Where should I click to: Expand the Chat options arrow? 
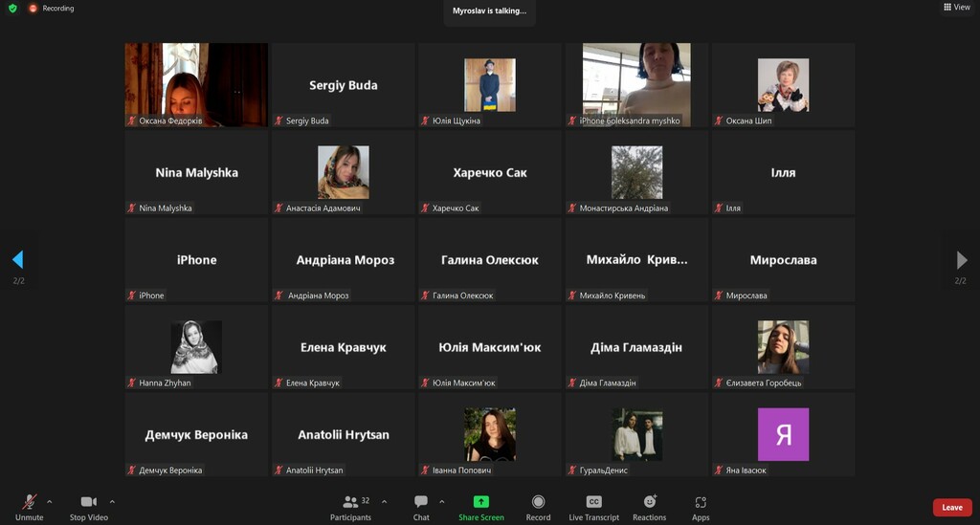pos(442,501)
